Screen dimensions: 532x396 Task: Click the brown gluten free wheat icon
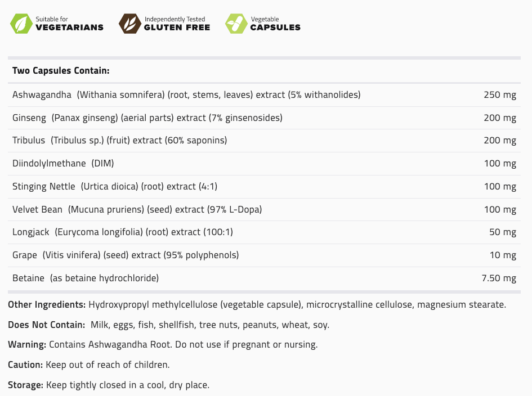pyautogui.click(x=129, y=24)
